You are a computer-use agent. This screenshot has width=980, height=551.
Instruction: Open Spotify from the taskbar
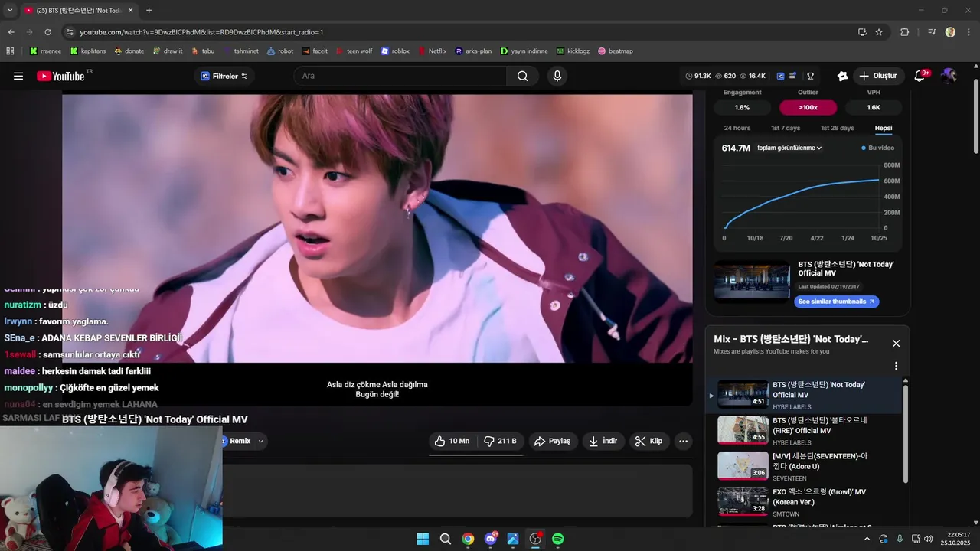point(558,539)
